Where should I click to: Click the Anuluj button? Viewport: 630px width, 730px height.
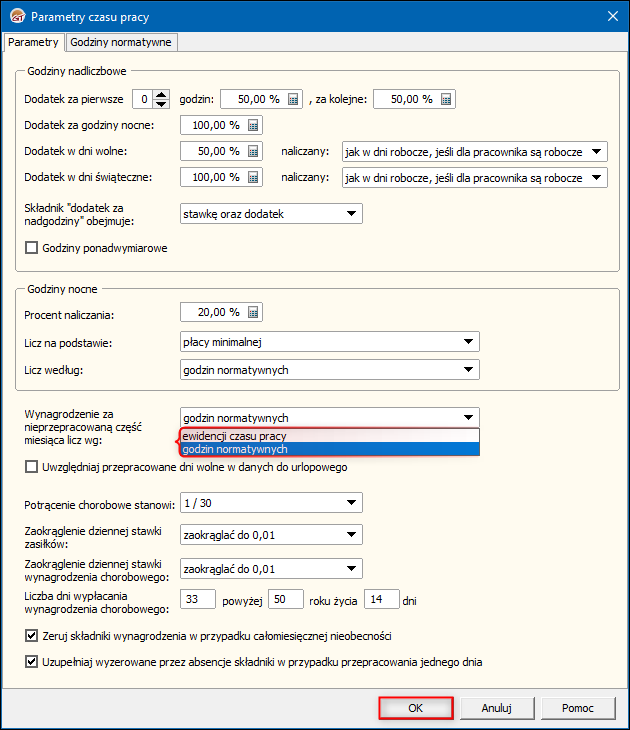click(497, 708)
